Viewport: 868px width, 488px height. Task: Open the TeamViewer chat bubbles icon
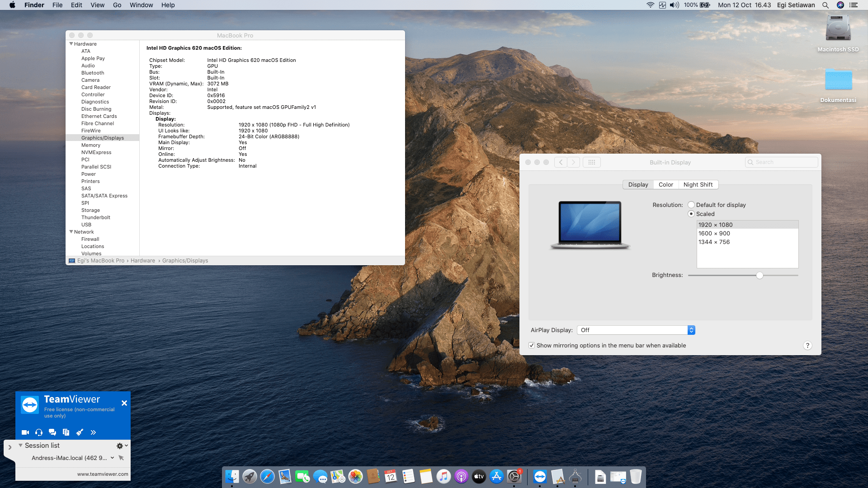coord(52,432)
